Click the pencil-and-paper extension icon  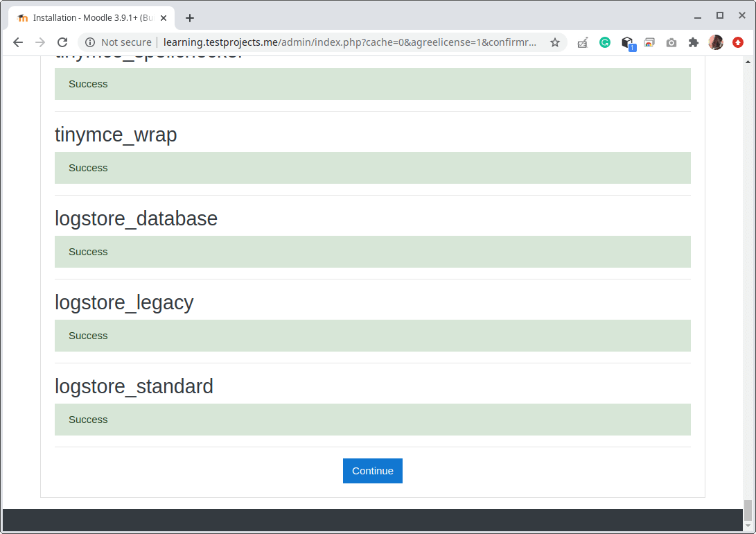(583, 42)
